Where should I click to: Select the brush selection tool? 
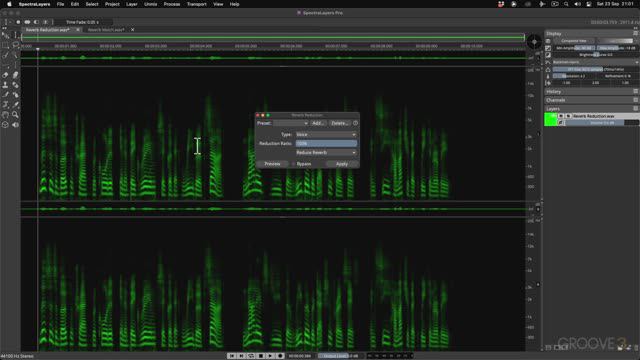coord(5,55)
